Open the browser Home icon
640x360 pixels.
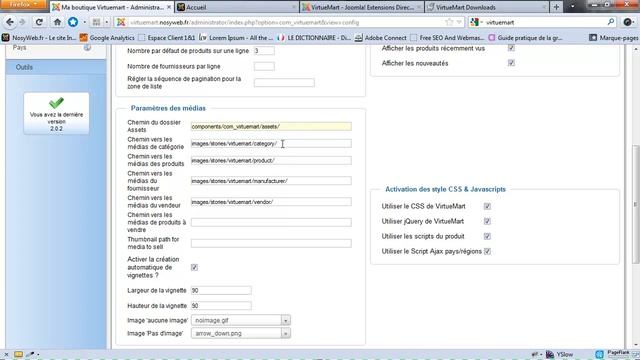click(x=58, y=22)
